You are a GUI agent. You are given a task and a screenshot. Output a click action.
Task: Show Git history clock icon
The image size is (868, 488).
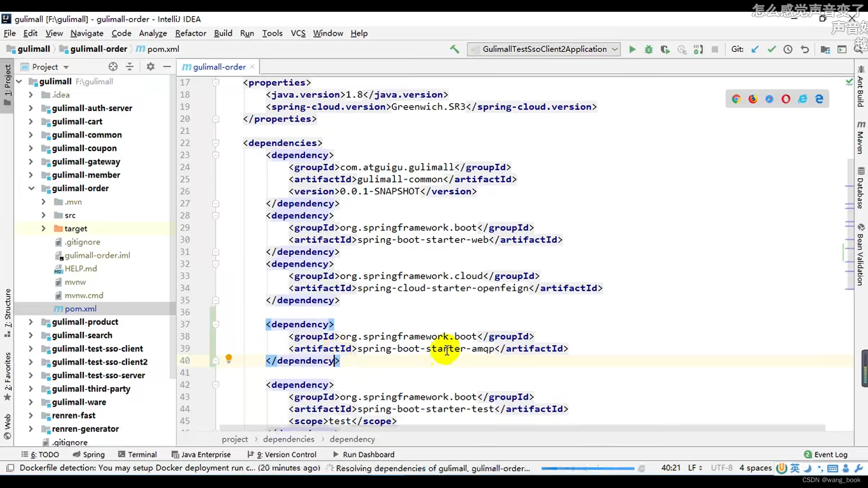(x=788, y=49)
